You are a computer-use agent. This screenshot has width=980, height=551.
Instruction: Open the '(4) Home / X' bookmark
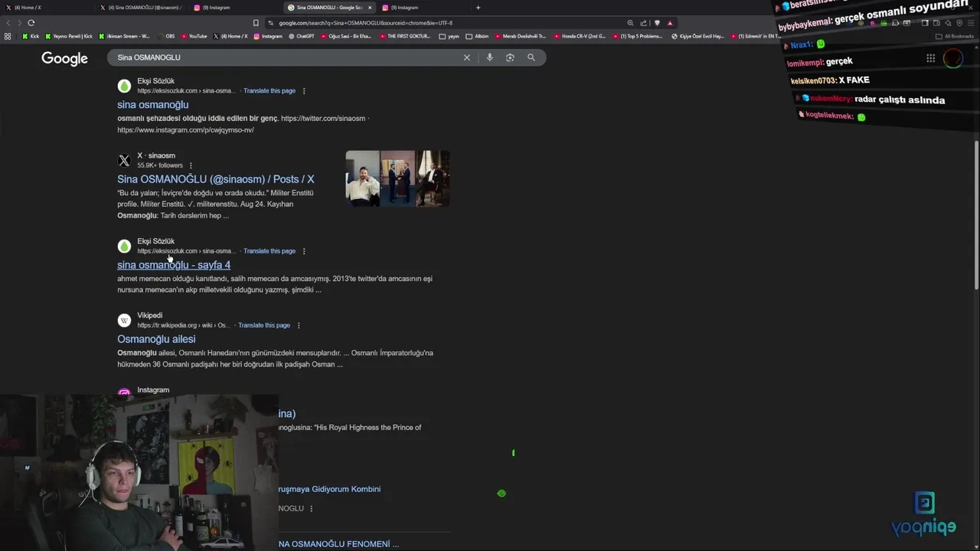tap(230, 36)
